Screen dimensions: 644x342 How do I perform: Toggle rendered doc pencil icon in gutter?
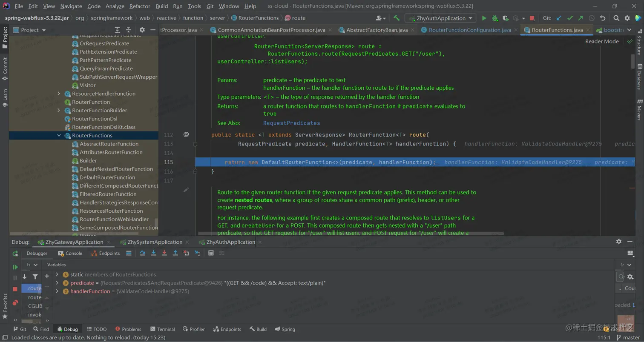tap(186, 190)
